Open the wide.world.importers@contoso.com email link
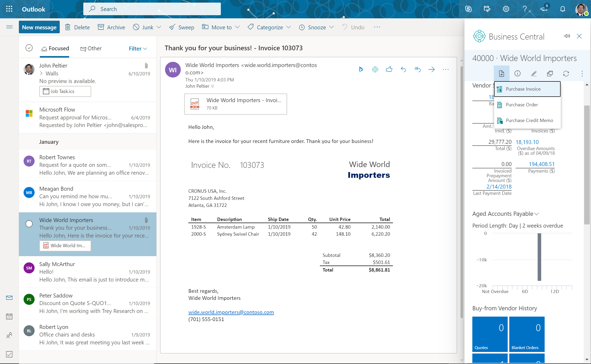Viewport: 591px width, 364px height. (x=231, y=312)
